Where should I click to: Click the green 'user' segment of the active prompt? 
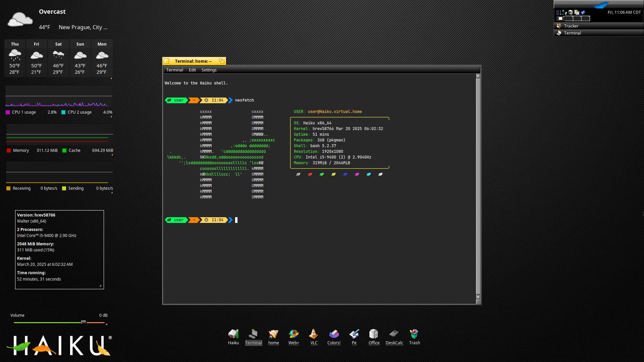(x=176, y=220)
